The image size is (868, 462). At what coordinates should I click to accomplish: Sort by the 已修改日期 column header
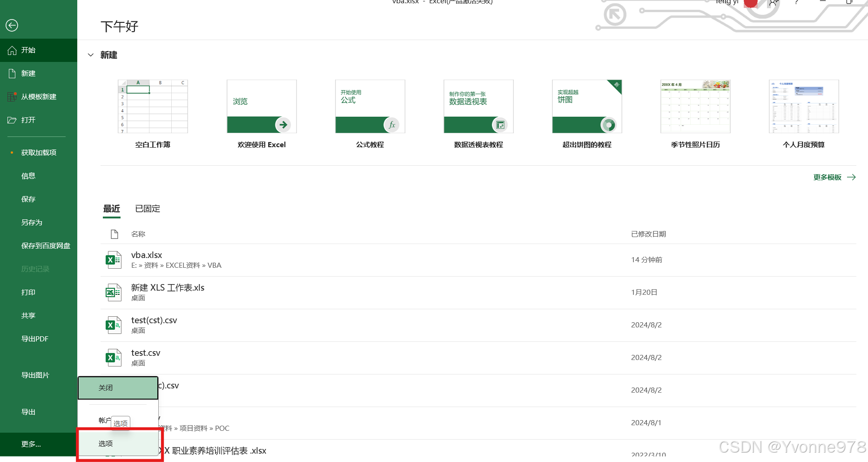click(x=648, y=234)
